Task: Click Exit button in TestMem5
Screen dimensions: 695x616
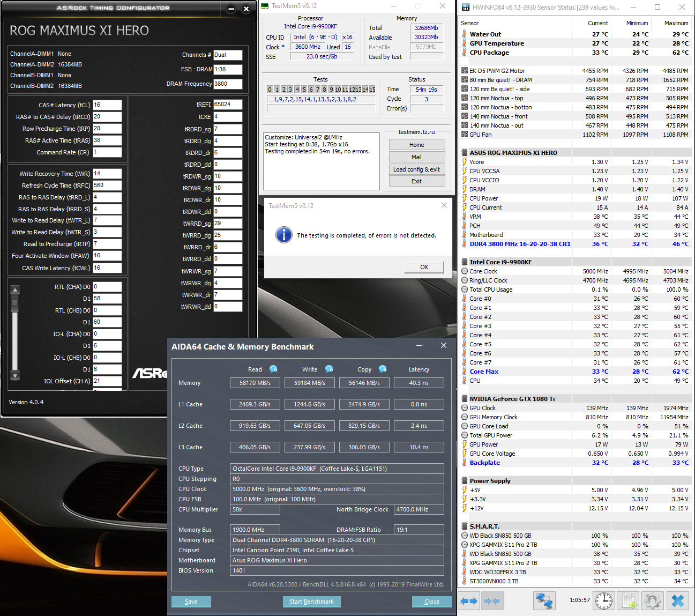Action: [417, 181]
